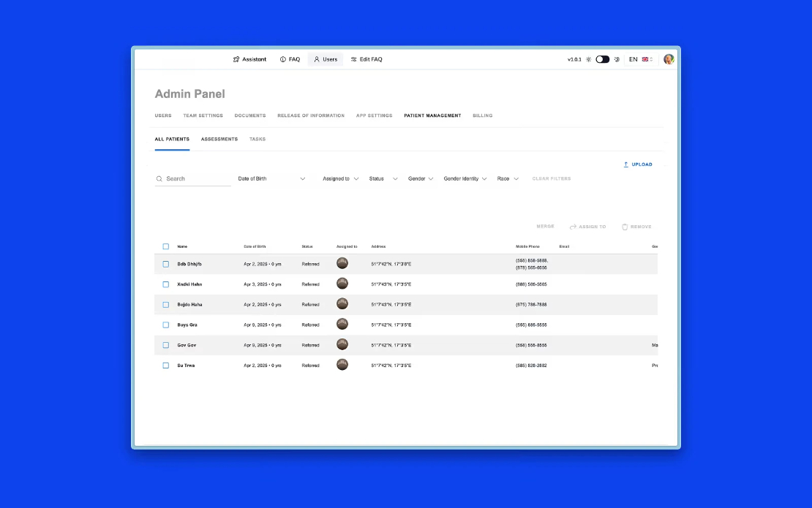Viewport: 812px width, 508px height.
Task: Click assignee avatar in Bojdo Haha row
Action: point(342,303)
